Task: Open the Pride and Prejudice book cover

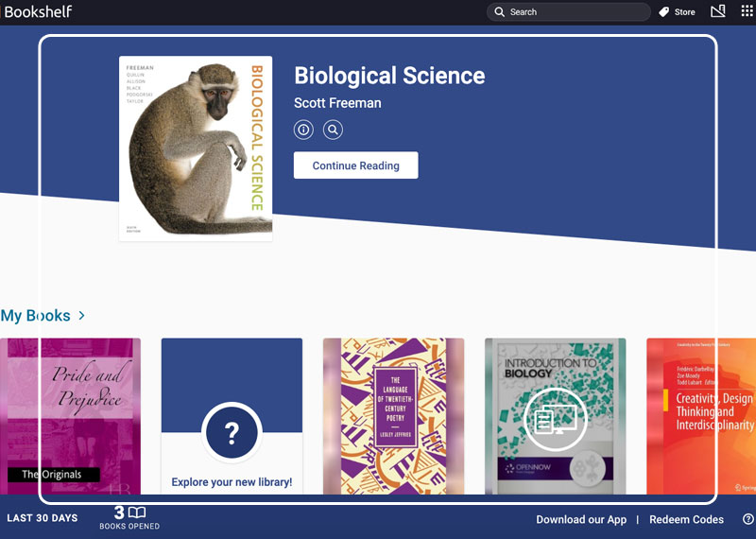Action: [x=70, y=416]
